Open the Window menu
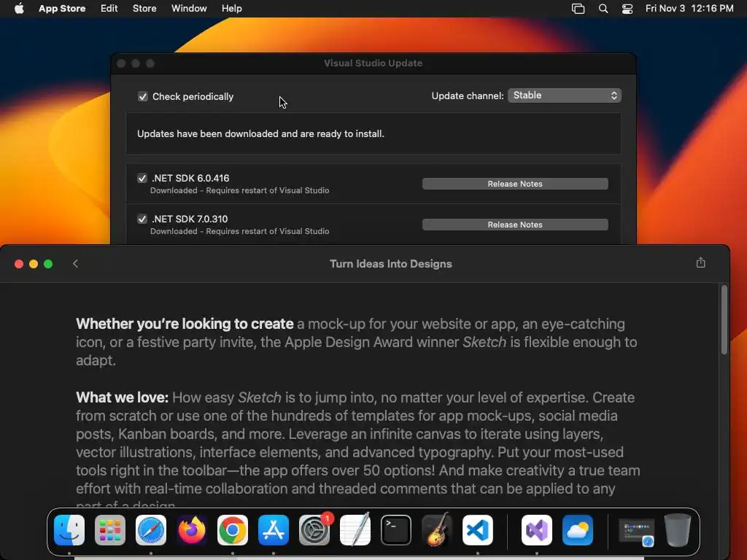The width and height of the screenshot is (747, 560). click(x=189, y=9)
